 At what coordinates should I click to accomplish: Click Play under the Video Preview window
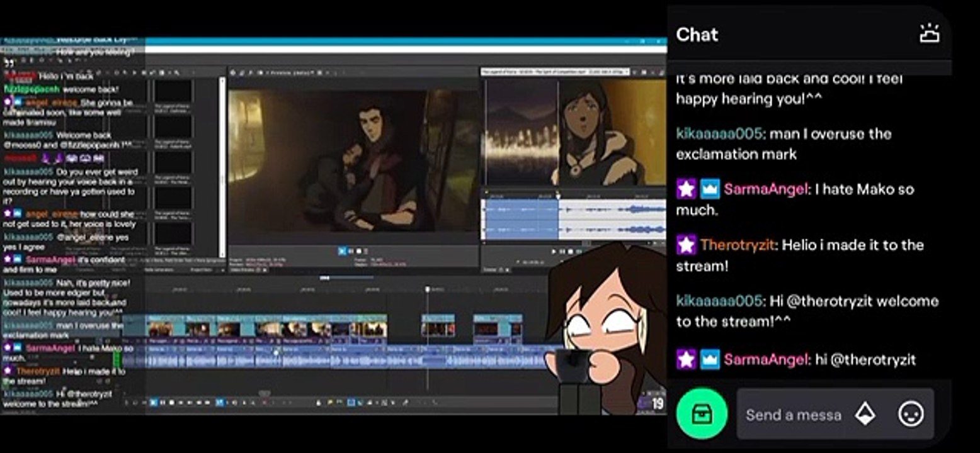(343, 251)
